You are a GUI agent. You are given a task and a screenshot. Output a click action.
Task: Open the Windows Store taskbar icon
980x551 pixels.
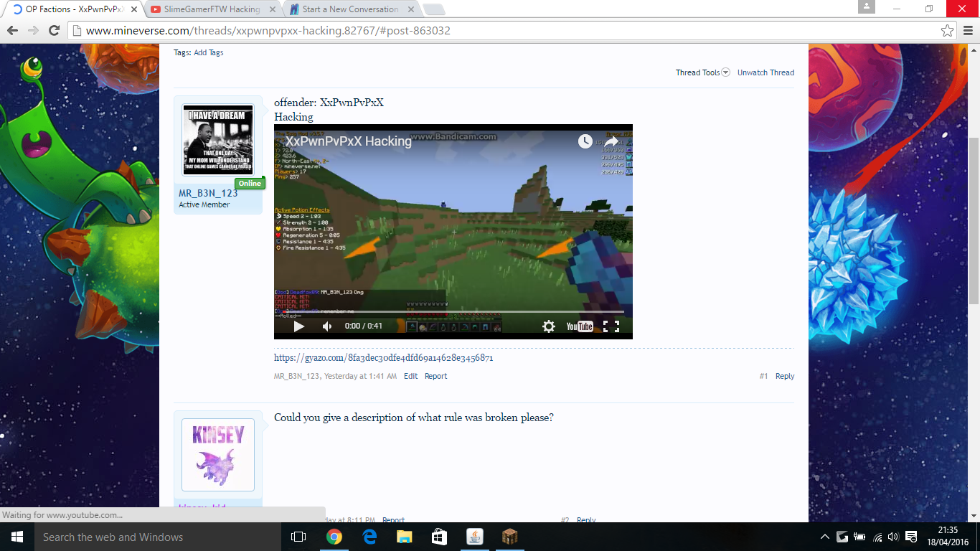pos(439,537)
